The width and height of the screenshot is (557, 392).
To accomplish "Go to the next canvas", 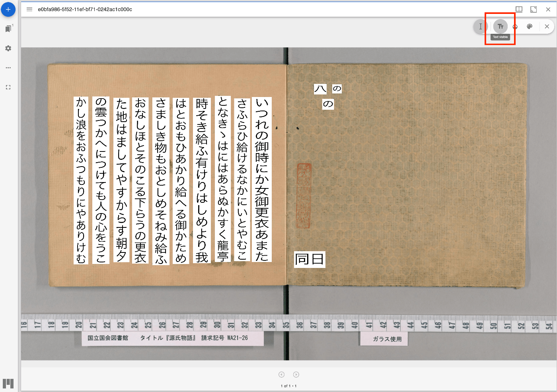I will pyautogui.click(x=296, y=375).
